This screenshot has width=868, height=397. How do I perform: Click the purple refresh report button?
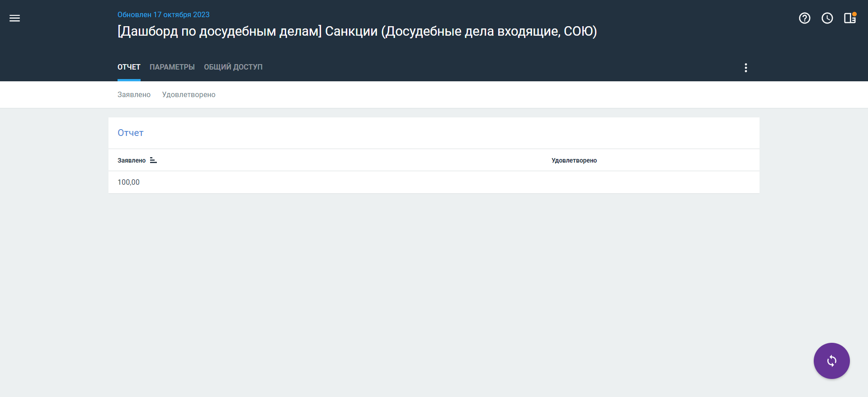coord(832,361)
